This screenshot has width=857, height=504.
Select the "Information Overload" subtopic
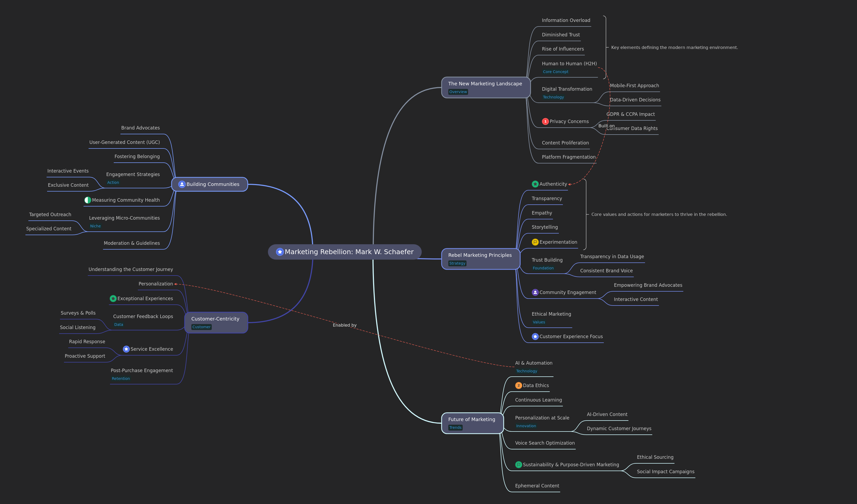[566, 20]
